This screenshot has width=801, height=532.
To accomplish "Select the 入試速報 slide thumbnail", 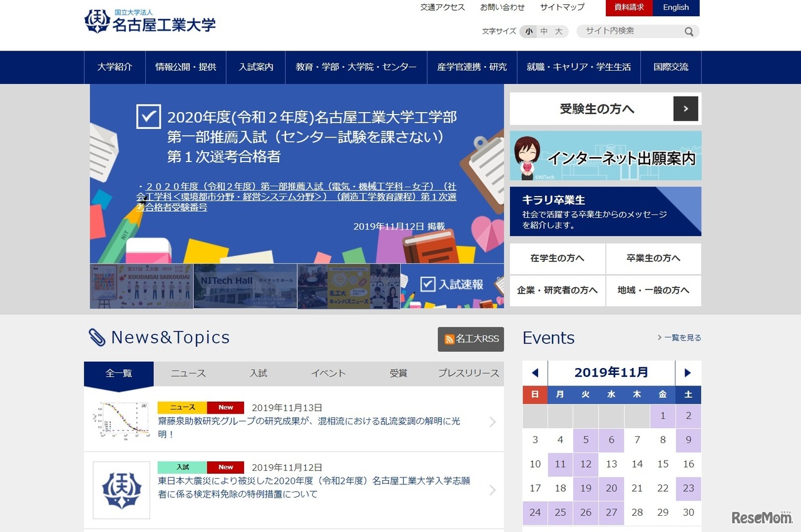I will [x=452, y=286].
